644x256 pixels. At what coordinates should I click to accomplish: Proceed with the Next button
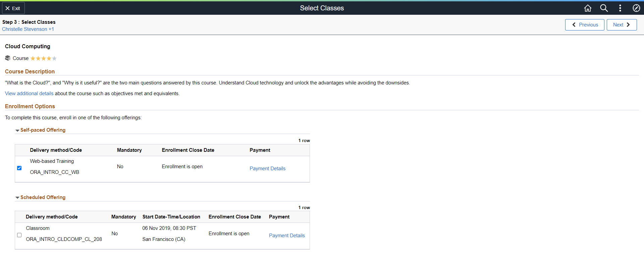click(x=622, y=25)
